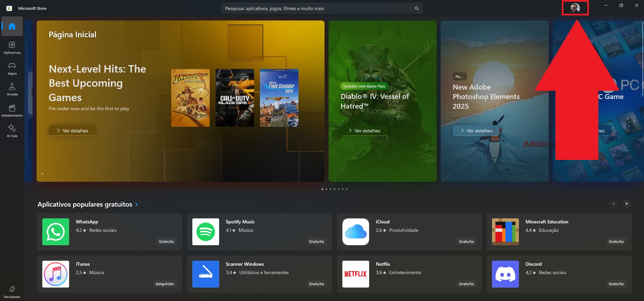Open the Jogos section
The image size is (644, 301).
12,69
